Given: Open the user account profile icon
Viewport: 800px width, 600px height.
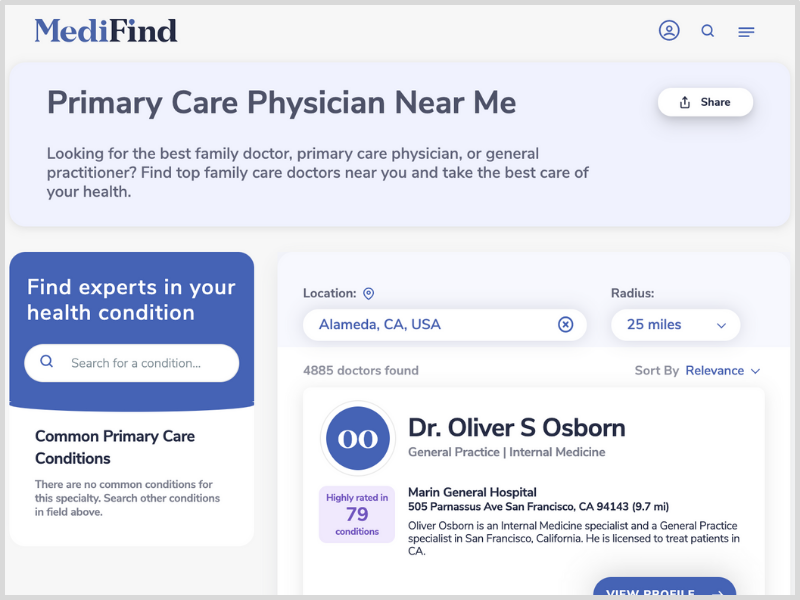Looking at the screenshot, I should 669,31.
